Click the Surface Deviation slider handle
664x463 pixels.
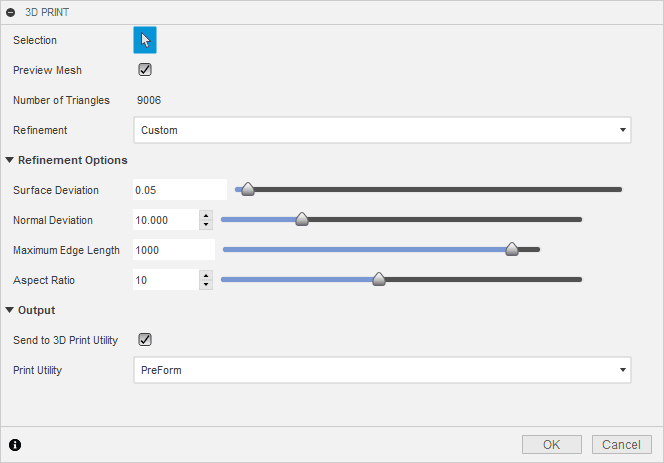point(248,189)
